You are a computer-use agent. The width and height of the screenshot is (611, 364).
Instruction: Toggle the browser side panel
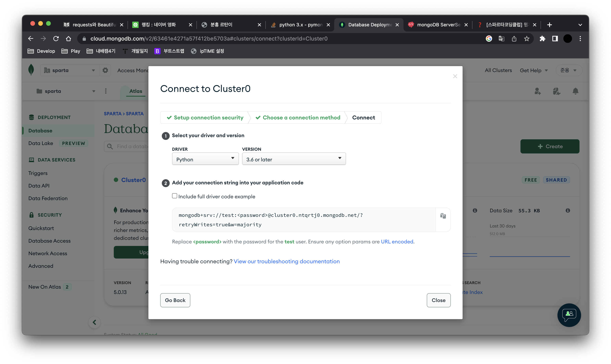(x=555, y=39)
